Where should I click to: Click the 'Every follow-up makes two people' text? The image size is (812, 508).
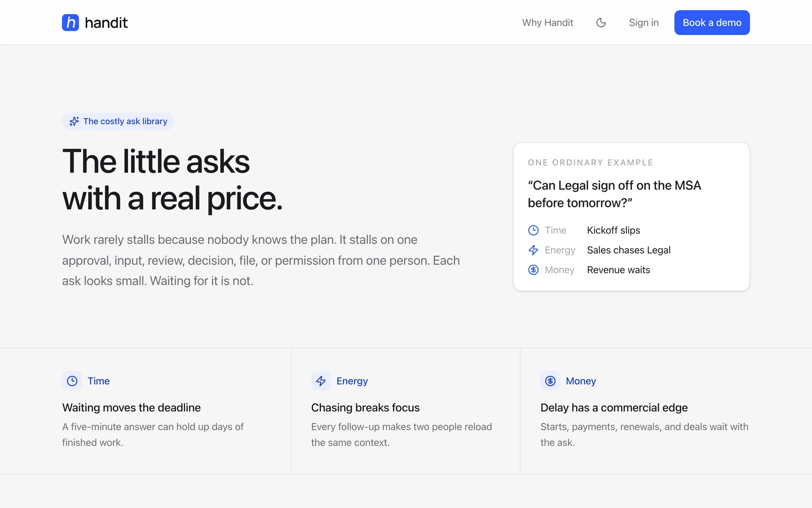point(401,434)
